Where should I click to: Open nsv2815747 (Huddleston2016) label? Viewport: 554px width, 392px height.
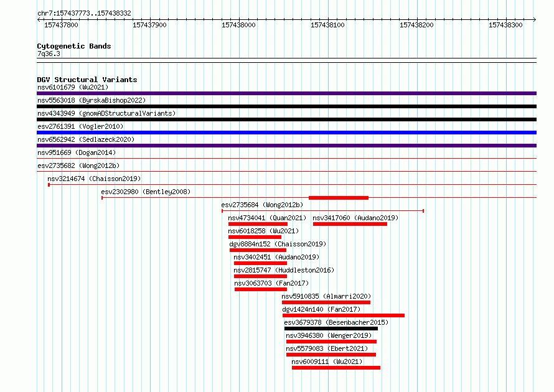click(284, 270)
